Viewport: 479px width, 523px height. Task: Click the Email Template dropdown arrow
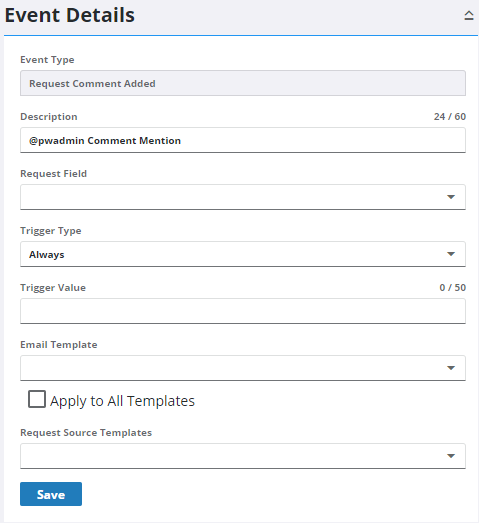451,368
